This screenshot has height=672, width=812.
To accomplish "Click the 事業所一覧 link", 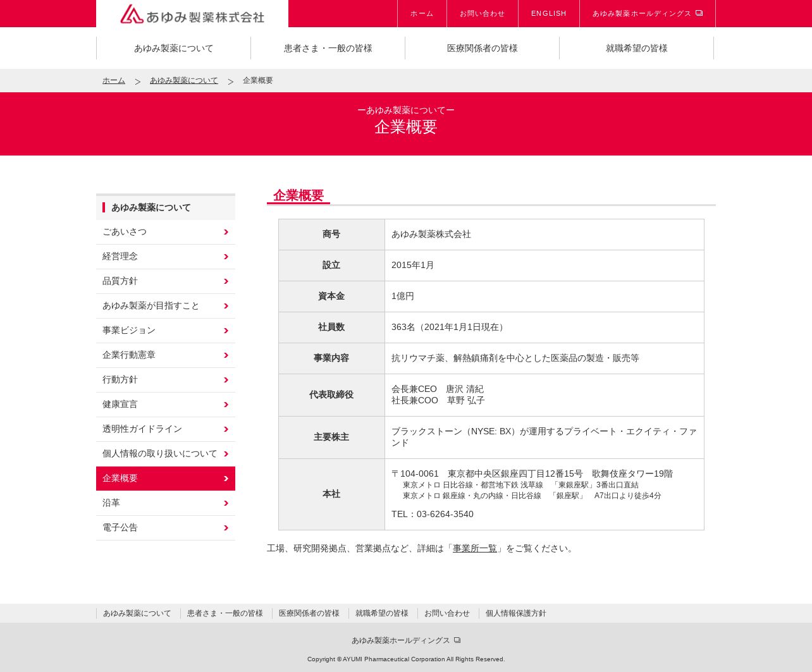I will pyautogui.click(x=475, y=548).
